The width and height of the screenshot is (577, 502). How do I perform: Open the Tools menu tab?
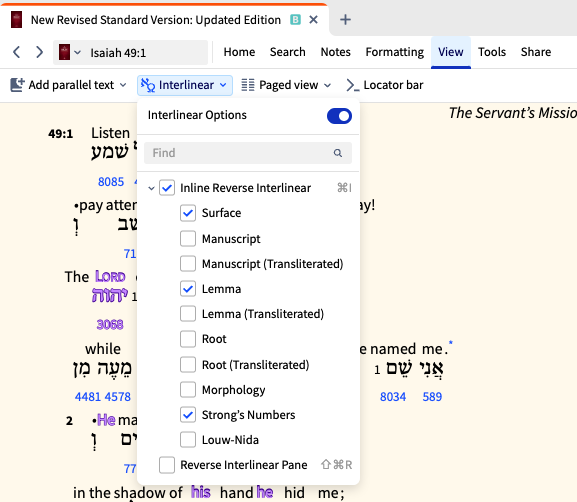pyautogui.click(x=492, y=52)
